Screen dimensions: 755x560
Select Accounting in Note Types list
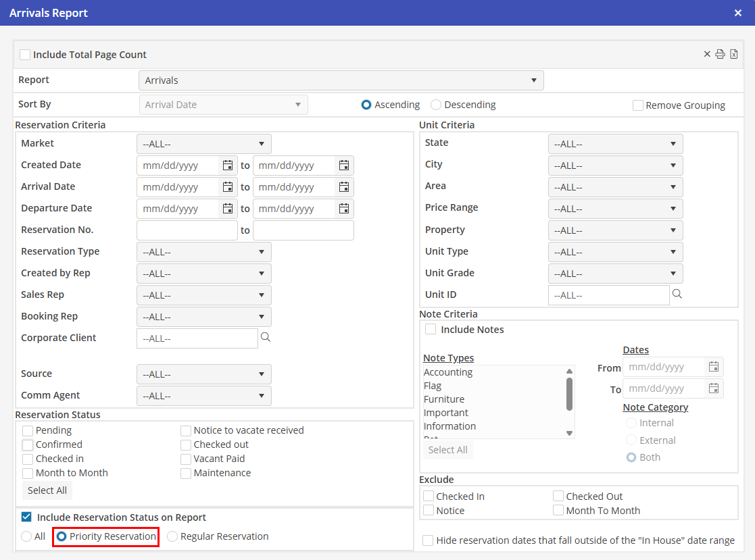click(448, 372)
